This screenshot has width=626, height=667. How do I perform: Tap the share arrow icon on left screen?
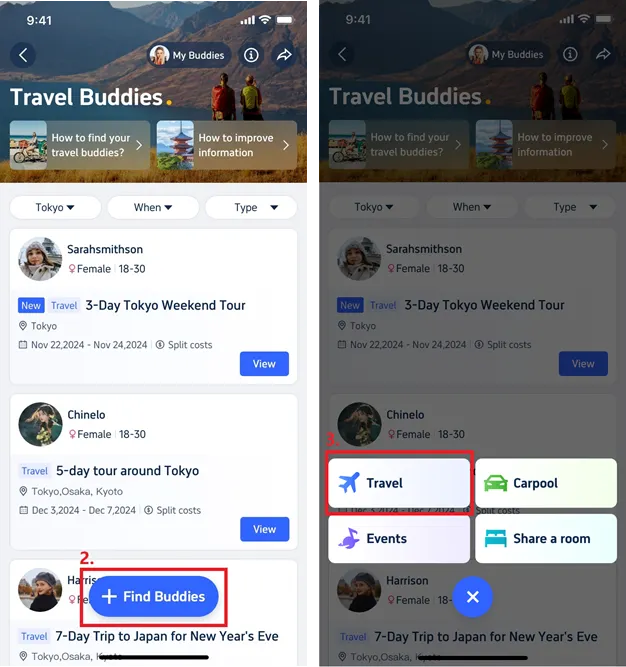point(284,55)
